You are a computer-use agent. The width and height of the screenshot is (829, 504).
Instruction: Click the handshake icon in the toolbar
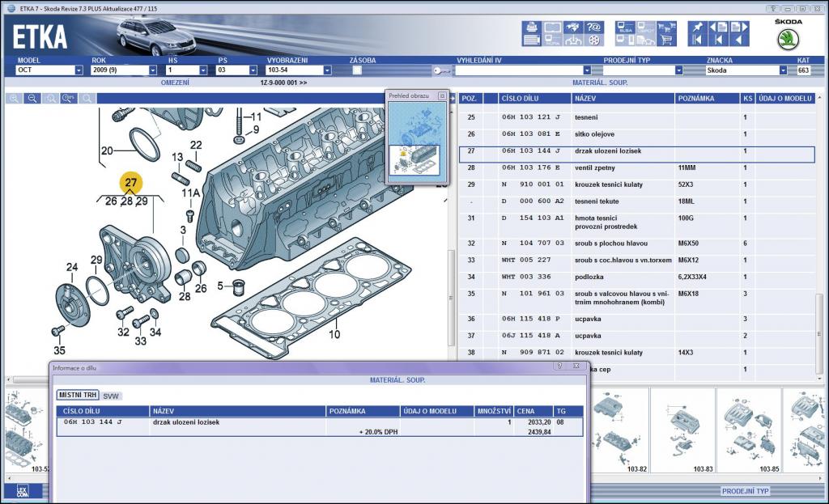pyautogui.click(x=573, y=28)
